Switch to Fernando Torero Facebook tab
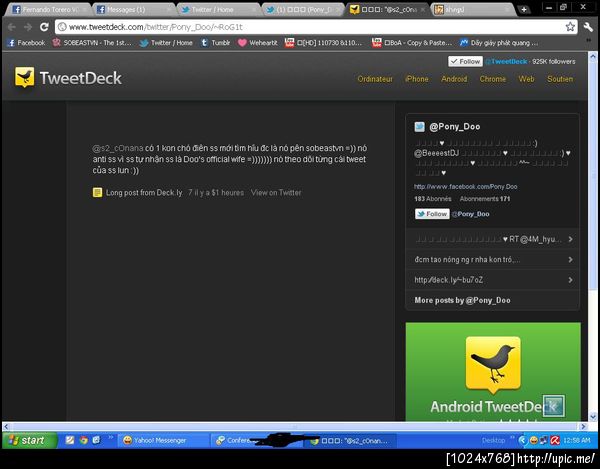Screen dimensions: 600x469 [47, 10]
